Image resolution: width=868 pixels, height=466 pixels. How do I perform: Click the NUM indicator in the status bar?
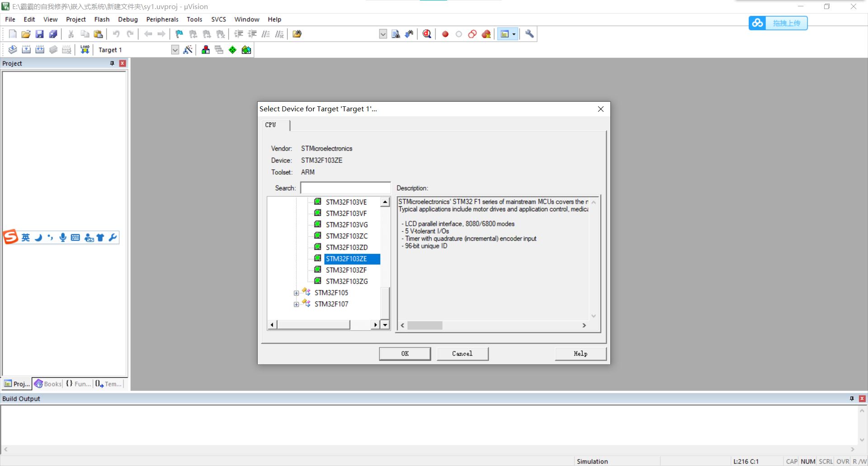click(808, 461)
